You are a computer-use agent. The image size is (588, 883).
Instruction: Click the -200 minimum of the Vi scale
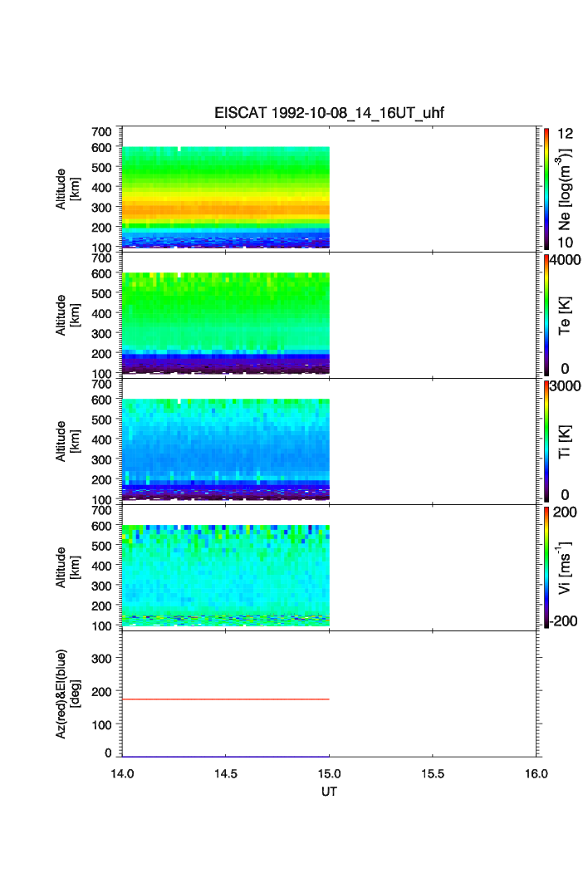point(564,621)
